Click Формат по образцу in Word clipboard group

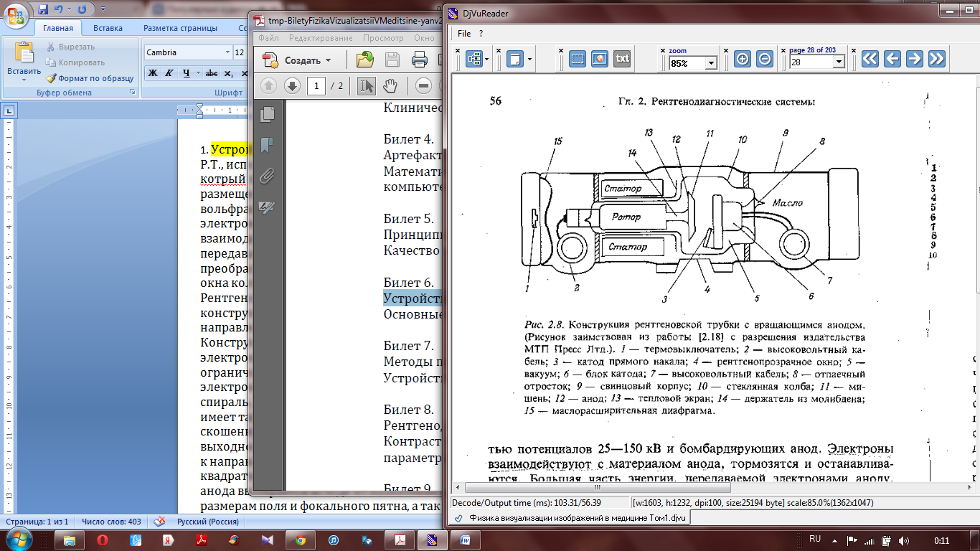(x=90, y=78)
